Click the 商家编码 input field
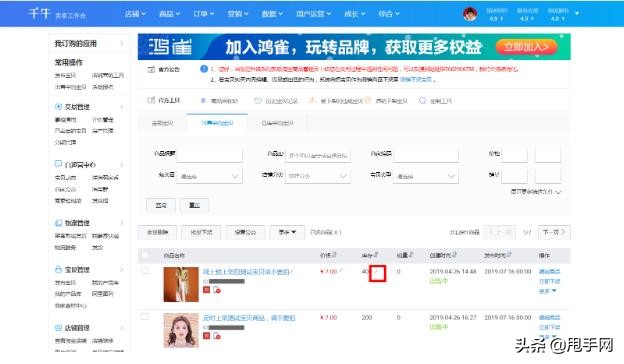Screen dimensions: 624x364 pyautogui.click(x=426, y=155)
